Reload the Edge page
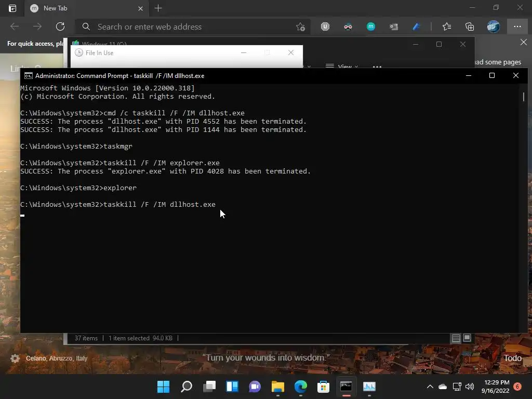The height and width of the screenshot is (399, 532). click(x=60, y=26)
